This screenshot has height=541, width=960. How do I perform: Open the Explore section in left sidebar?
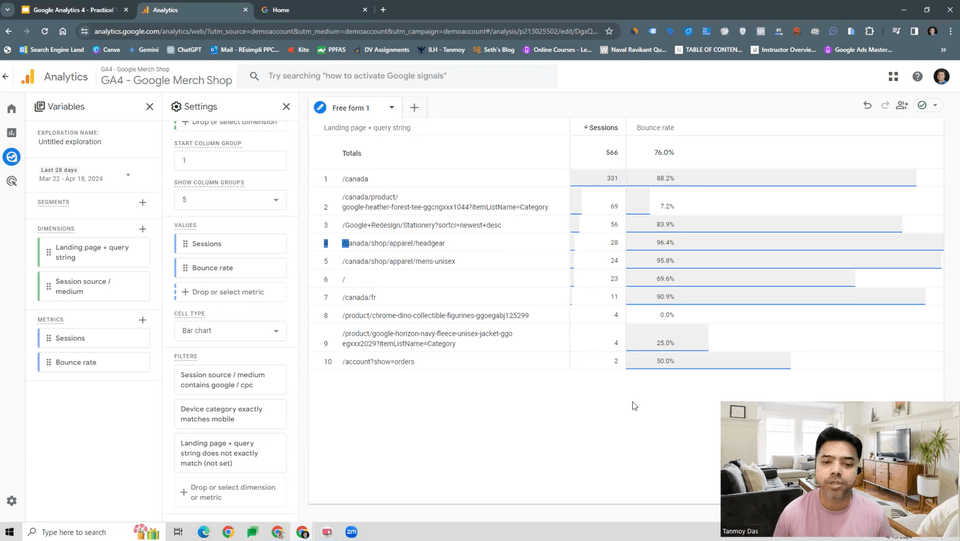pos(12,157)
